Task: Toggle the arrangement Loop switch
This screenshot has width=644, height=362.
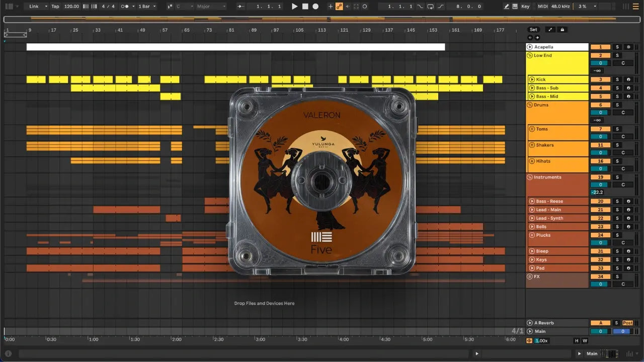Action: 430,7
